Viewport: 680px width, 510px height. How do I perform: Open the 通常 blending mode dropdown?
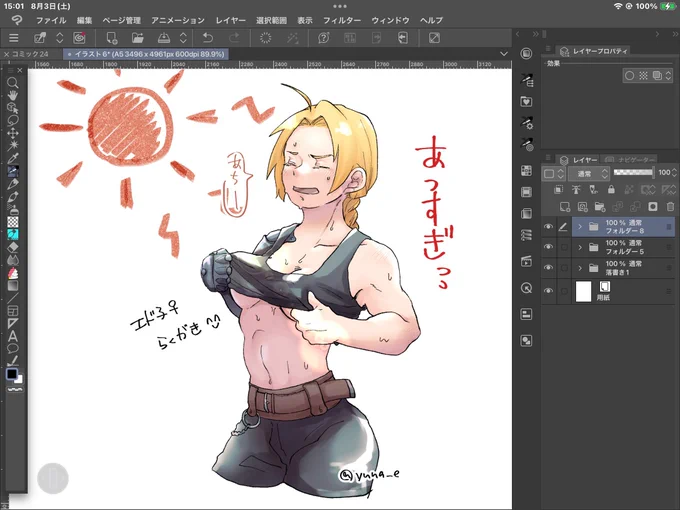[589, 173]
